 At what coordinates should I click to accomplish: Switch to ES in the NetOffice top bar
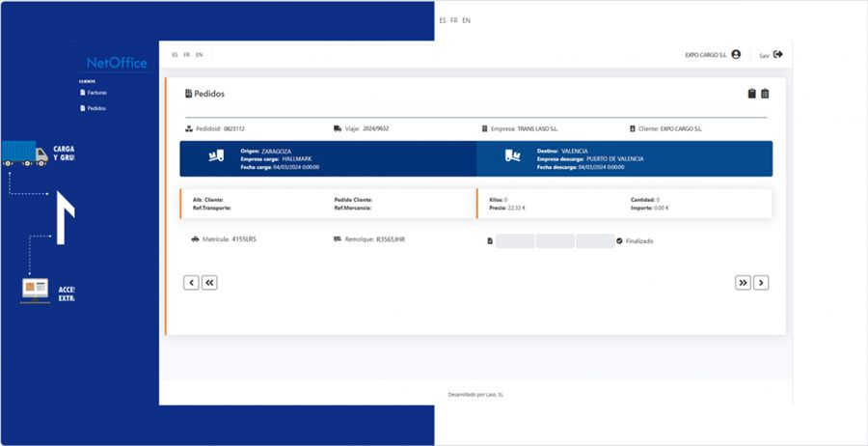[175, 55]
